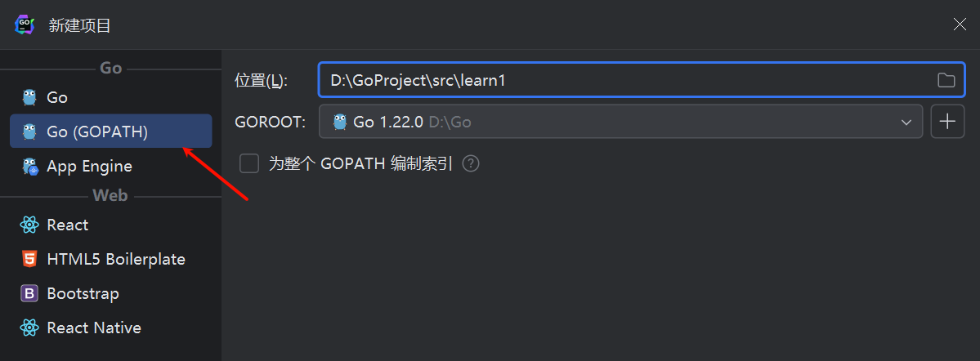The image size is (980, 361).
Task: Open folder browser for project location
Action: 946,80
